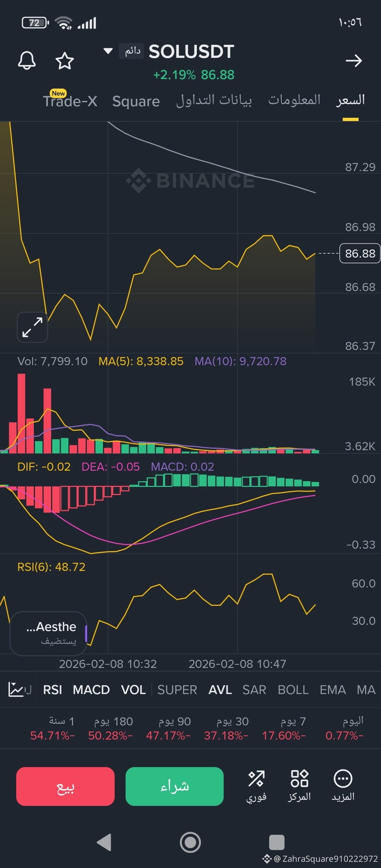Screen dimensions: 381x868
Task: Click the اليوم change -0.77%
Action: tap(344, 735)
